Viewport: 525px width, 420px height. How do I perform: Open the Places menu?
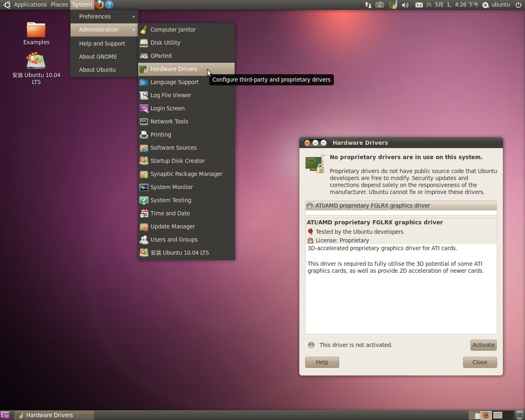pos(59,5)
